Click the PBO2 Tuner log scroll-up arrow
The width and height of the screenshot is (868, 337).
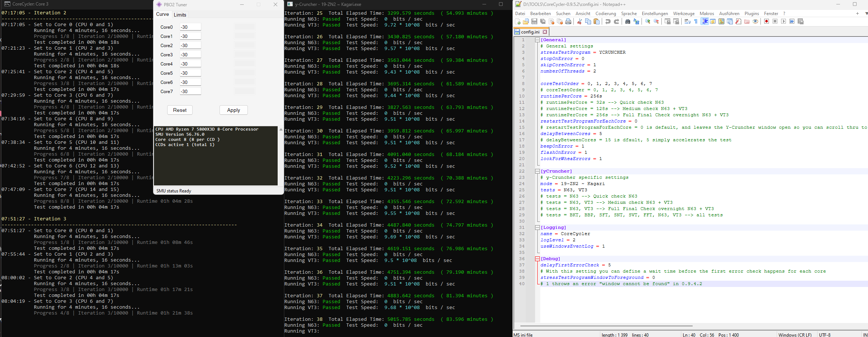click(281, 130)
